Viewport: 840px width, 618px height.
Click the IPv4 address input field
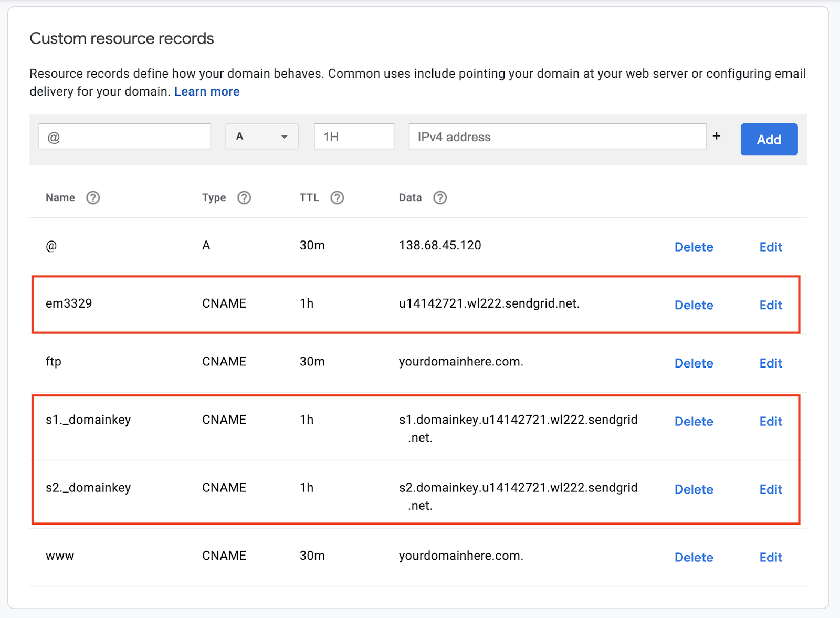pos(557,137)
